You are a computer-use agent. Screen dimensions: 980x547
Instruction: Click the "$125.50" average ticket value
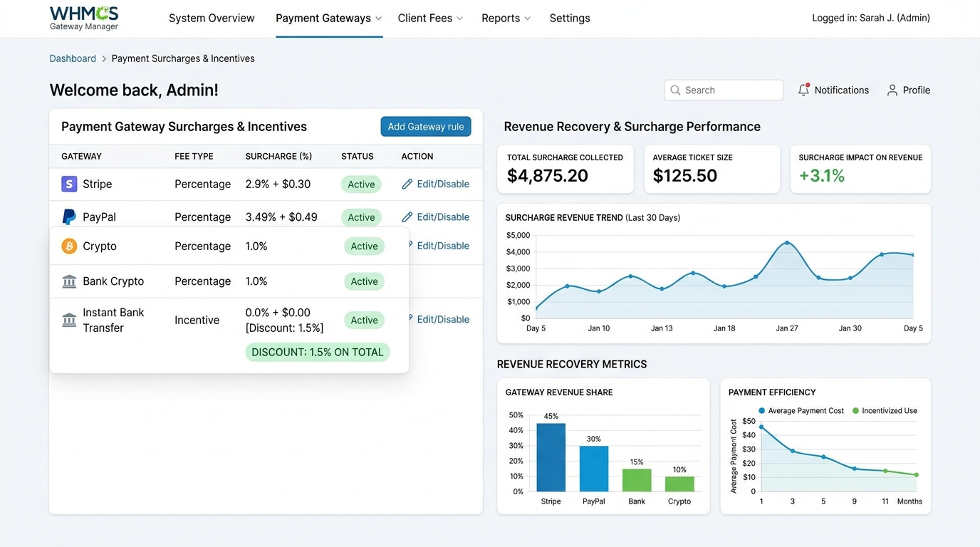685,176
